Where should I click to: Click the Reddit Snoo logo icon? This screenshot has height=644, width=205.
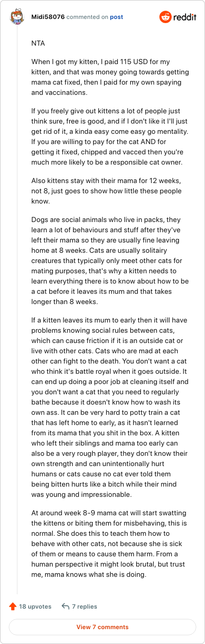pyautogui.click(x=166, y=17)
